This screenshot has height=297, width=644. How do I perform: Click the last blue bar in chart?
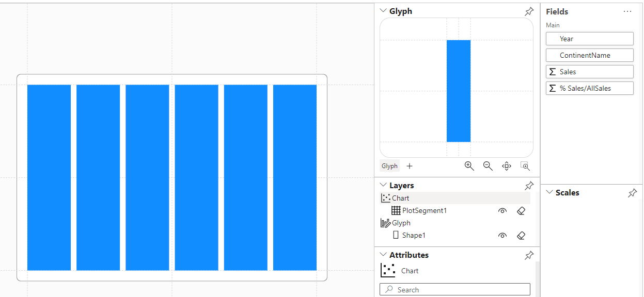[x=295, y=177]
